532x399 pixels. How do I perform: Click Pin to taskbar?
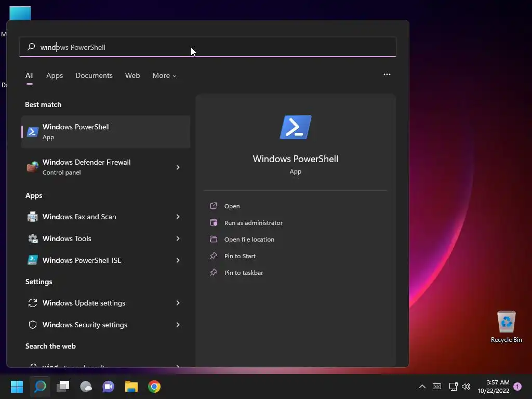point(244,272)
